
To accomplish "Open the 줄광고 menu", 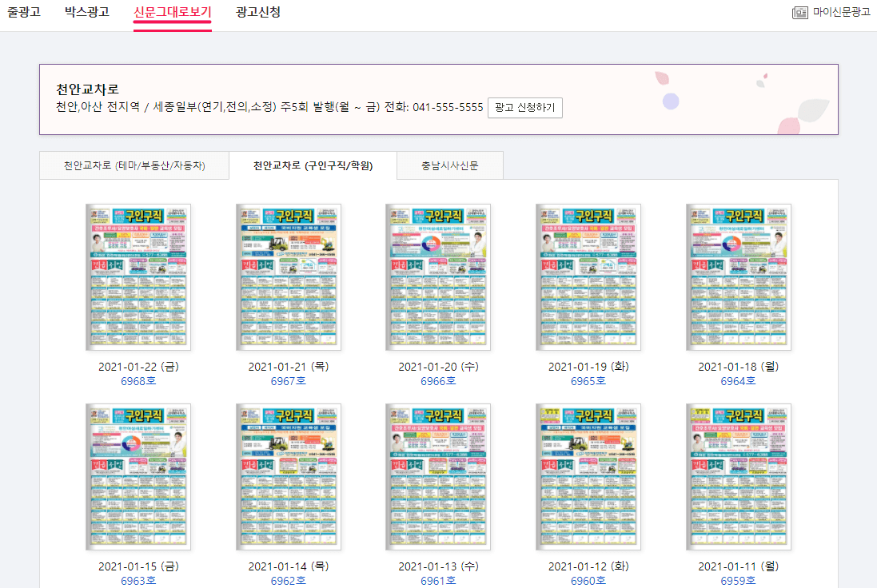I will pyautogui.click(x=24, y=12).
